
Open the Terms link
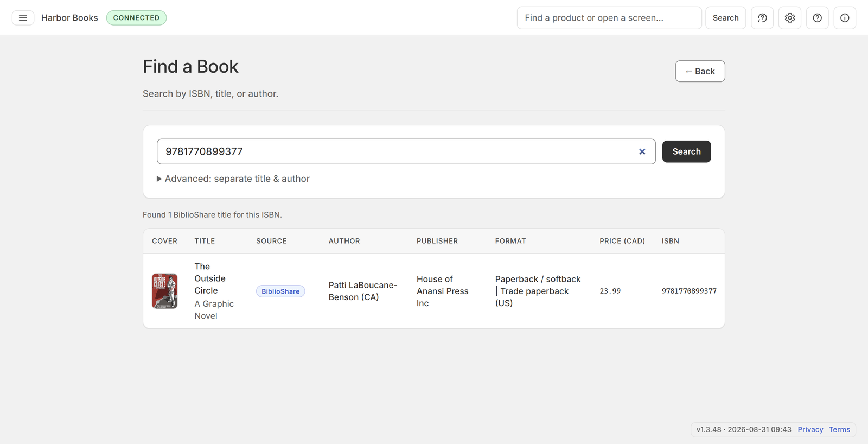(x=839, y=429)
